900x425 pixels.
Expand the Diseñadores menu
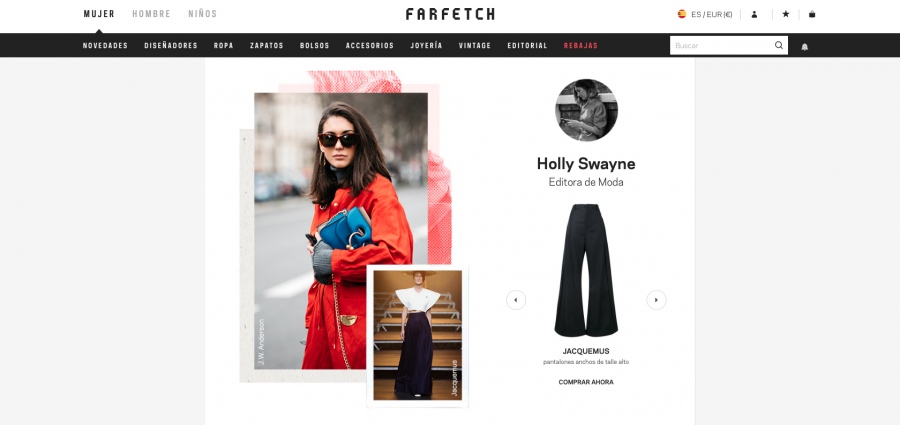[x=171, y=45]
